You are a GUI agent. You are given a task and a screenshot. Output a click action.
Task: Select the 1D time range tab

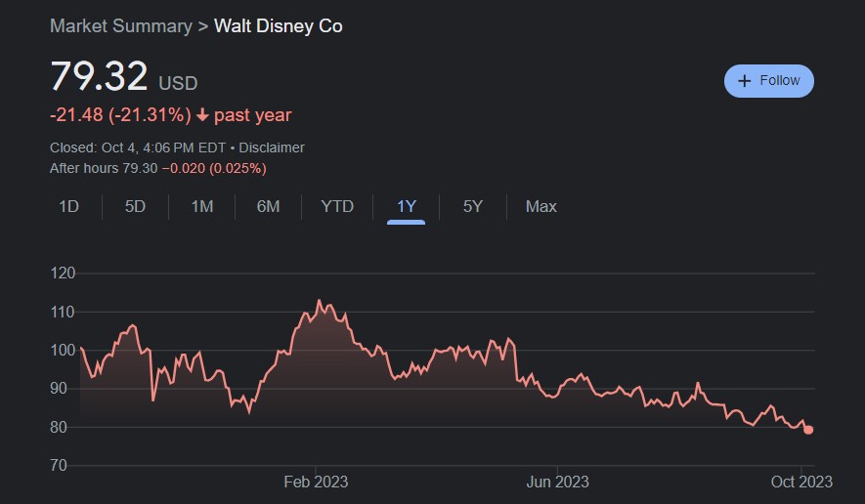68,206
